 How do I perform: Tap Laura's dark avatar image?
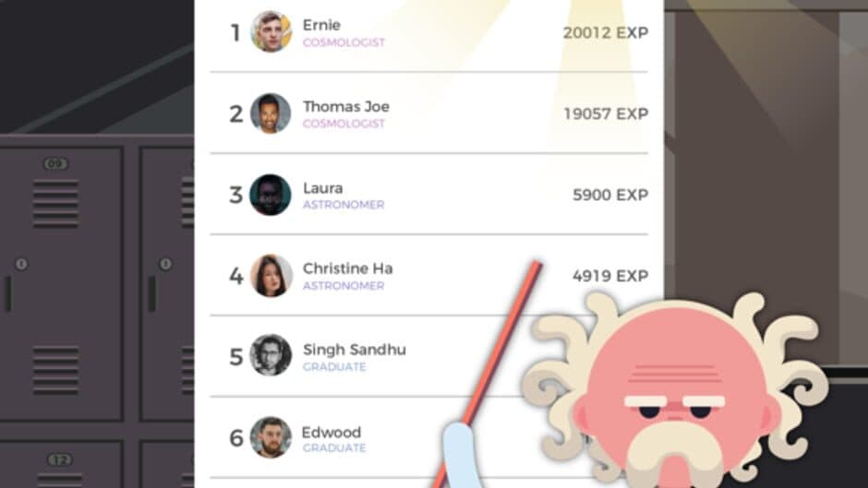(271, 195)
